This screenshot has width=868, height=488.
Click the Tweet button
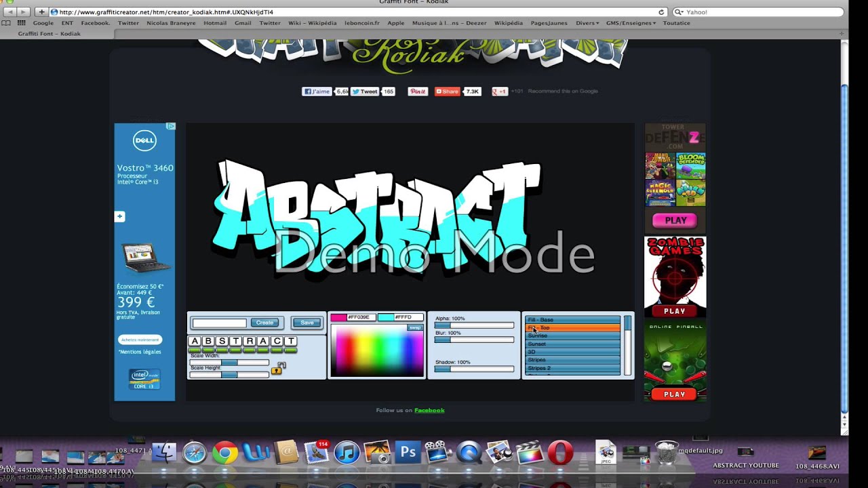pyautogui.click(x=365, y=91)
